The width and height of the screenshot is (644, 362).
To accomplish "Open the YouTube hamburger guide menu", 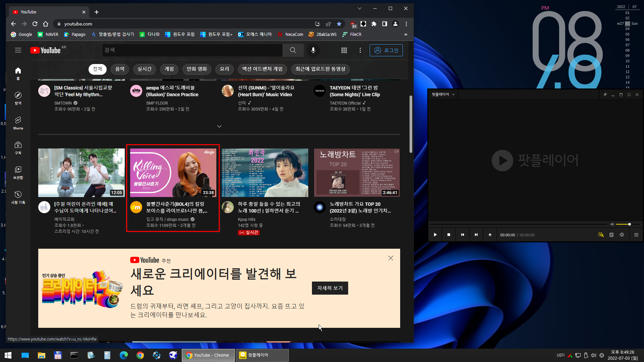I will click(x=18, y=50).
